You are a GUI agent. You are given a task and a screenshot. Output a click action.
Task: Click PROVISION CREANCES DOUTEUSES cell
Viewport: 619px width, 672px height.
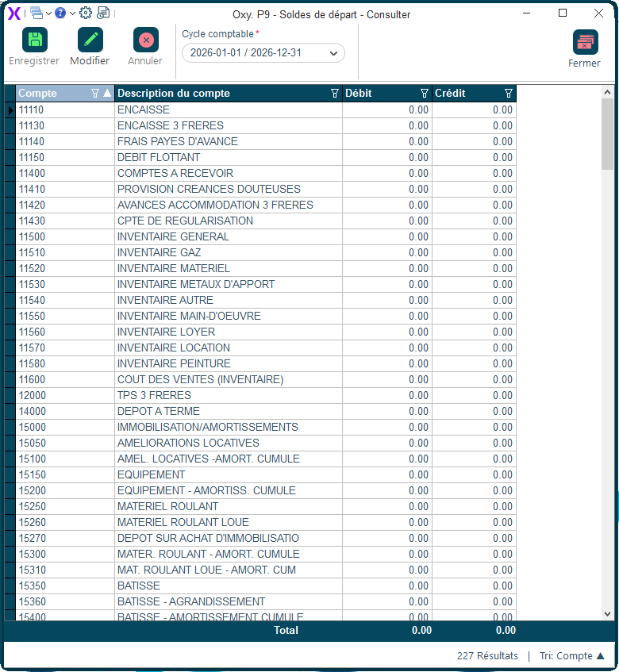tap(229, 189)
